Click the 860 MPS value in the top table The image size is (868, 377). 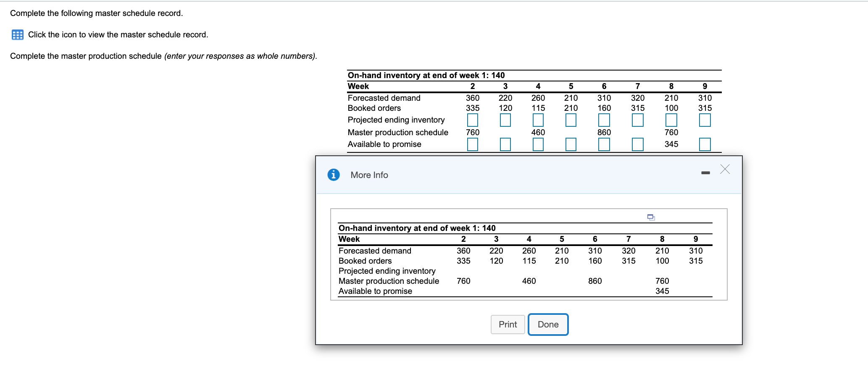(604, 132)
